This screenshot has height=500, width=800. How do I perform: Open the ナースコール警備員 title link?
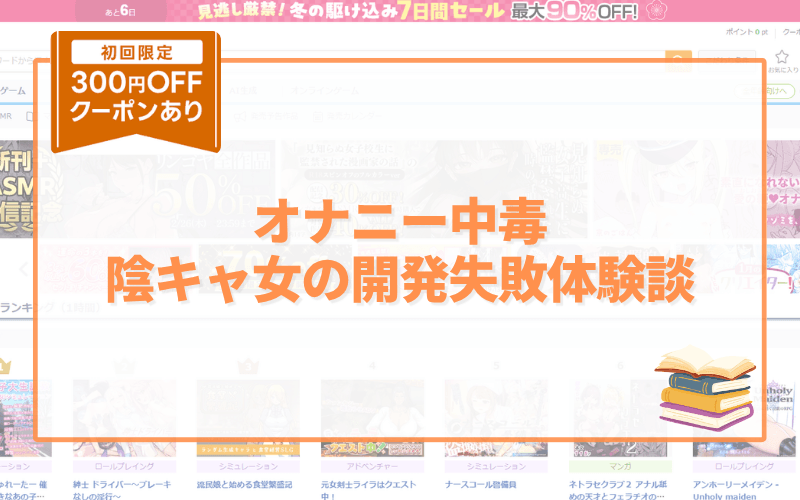pos(480,484)
